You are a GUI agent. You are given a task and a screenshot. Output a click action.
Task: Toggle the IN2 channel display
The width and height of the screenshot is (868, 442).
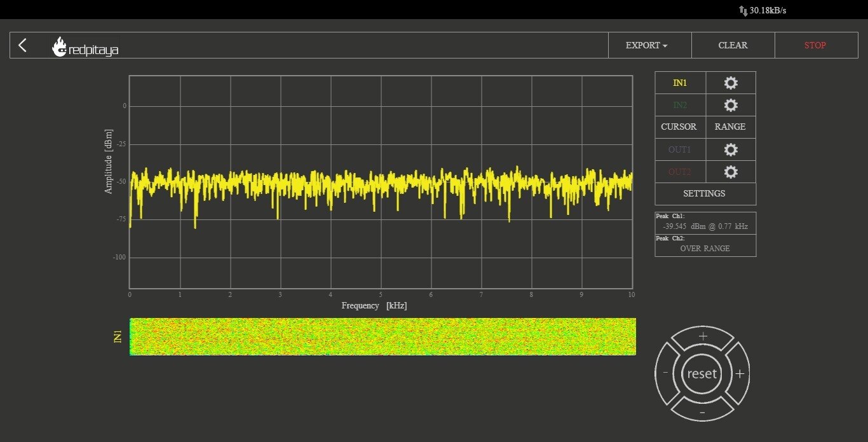680,105
